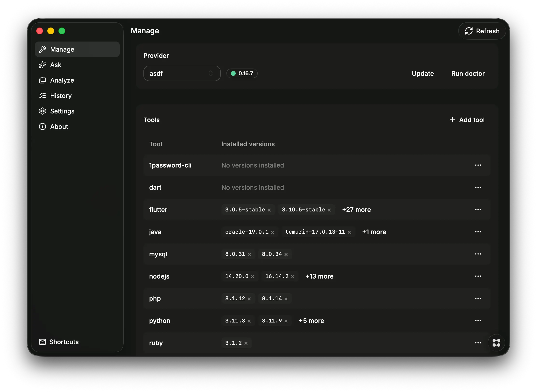Image resolution: width=537 pixels, height=392 pixels.
Task: Go to Analyze in sidebar
Action: click(77, 80)
